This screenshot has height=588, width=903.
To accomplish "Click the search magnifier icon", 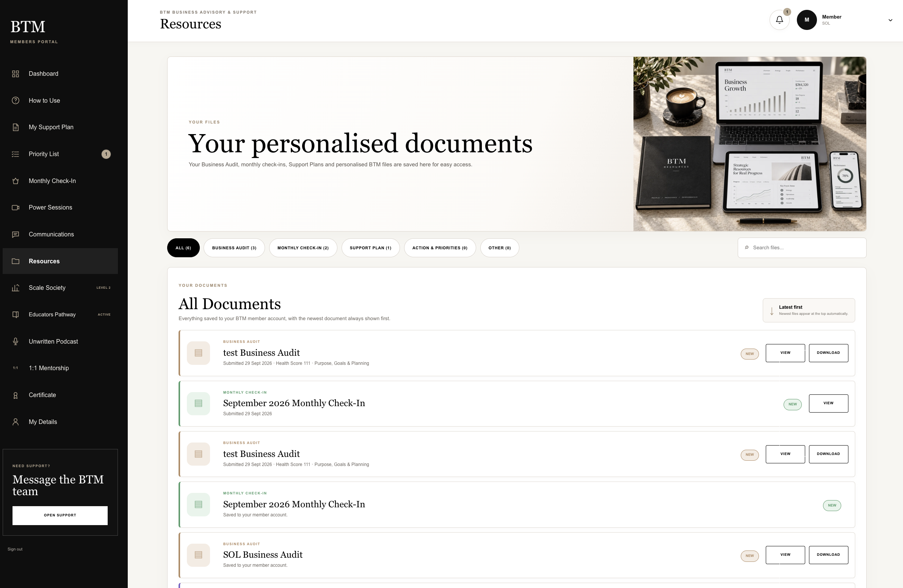I will point(747,247).
